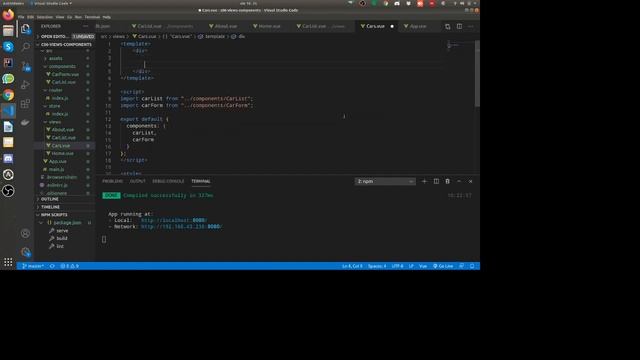
Task: Expand the Outline section
Action: click(x=49, y=199)
